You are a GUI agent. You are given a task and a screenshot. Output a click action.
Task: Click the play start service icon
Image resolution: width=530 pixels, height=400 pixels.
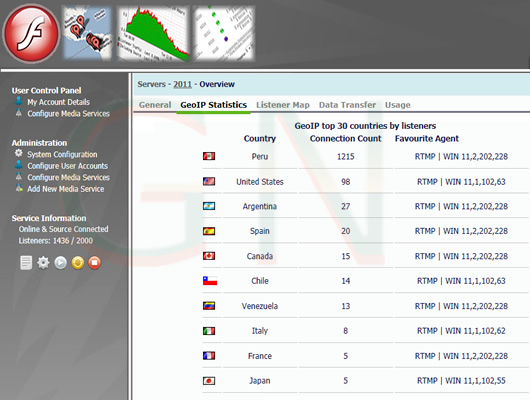click(61, 263)
